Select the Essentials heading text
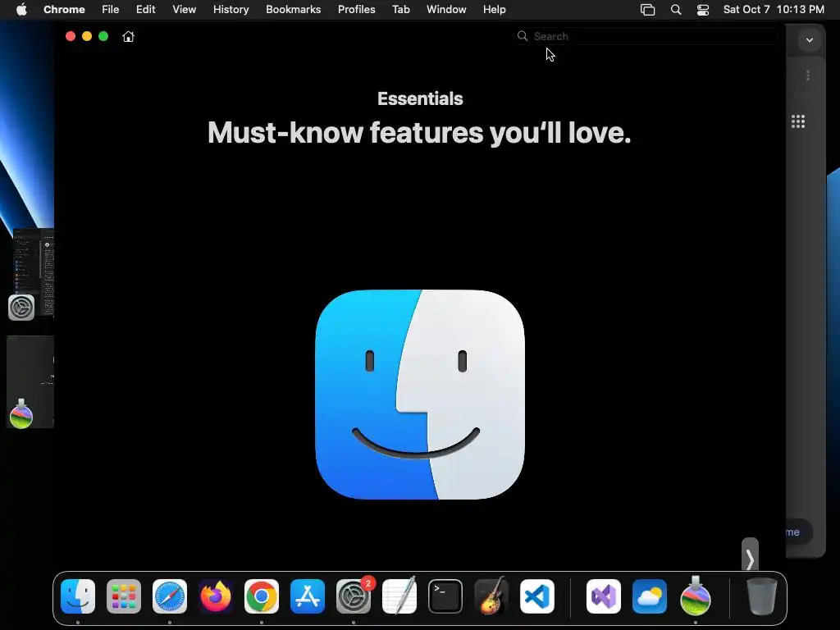840x630 pixels. pos(420,98)
